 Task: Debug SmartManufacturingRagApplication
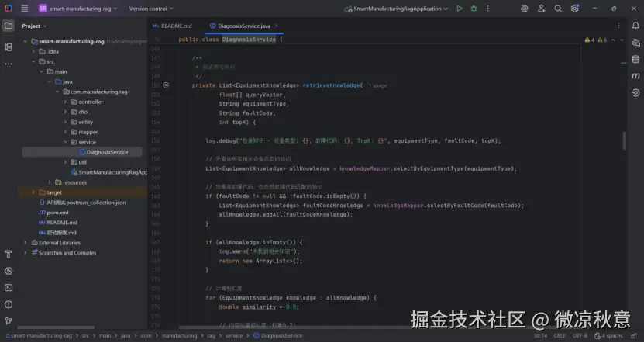pyautogui.click(x=474, y=9)
